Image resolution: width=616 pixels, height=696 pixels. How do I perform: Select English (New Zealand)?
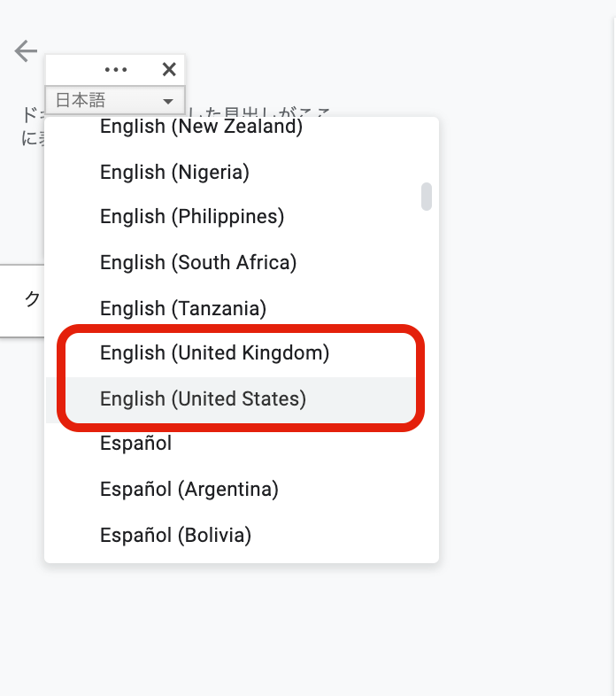201,127
